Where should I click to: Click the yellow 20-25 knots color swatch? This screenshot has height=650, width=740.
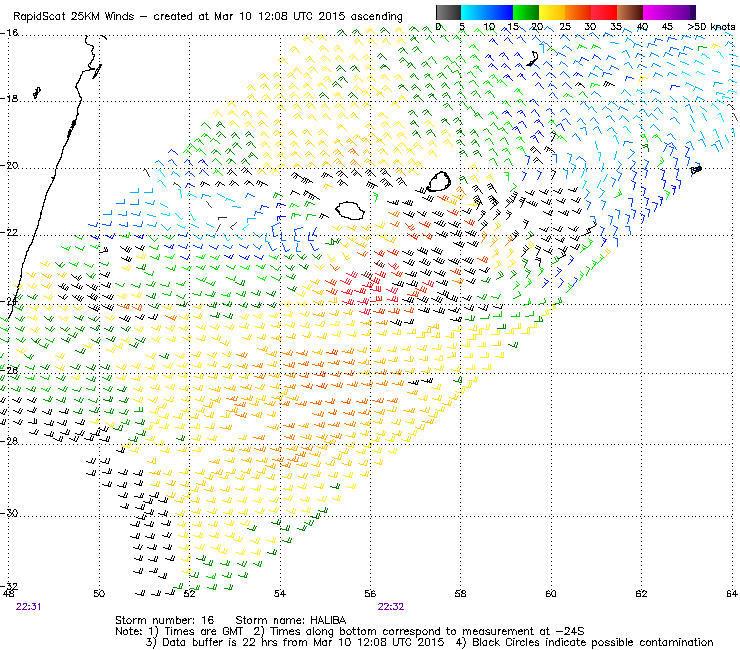tap(552, 12)
